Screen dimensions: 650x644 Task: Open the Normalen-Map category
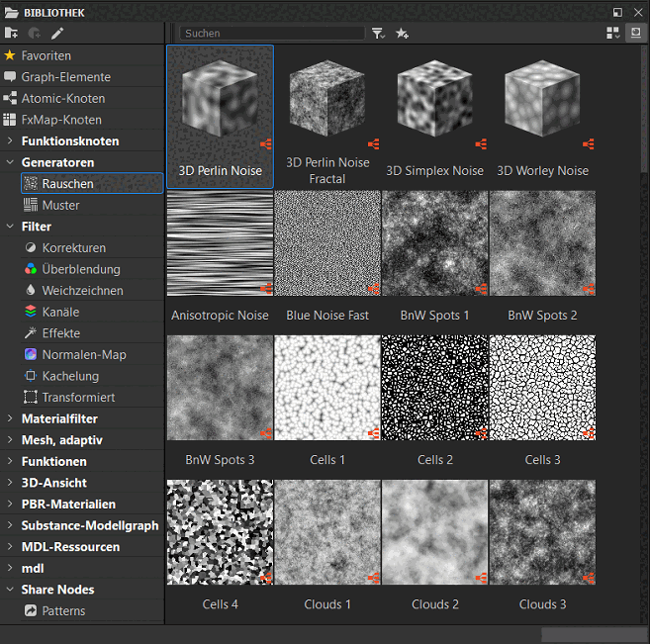pos(92,355)
